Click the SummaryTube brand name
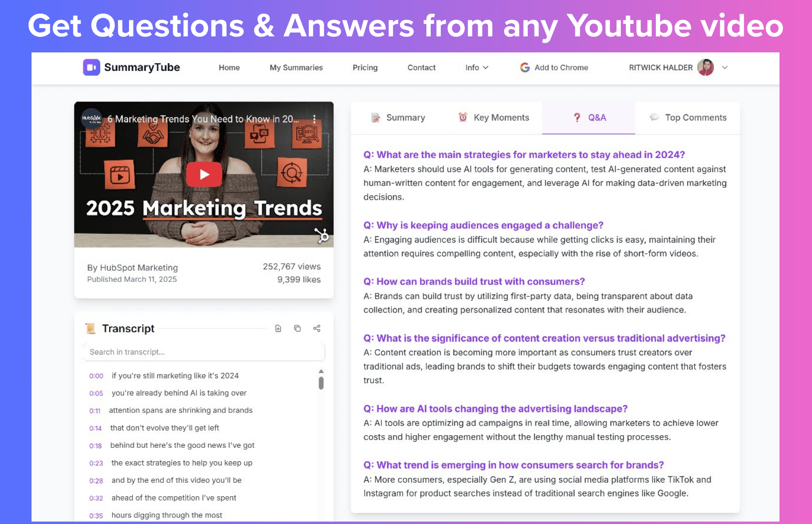 142,67
